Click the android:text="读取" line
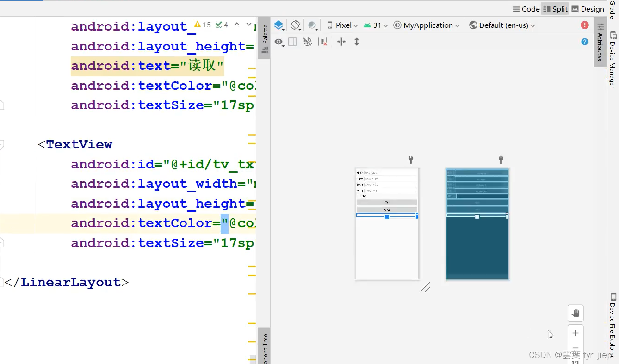The height and width of the screenshot is (364, 619). pos(147,66)
